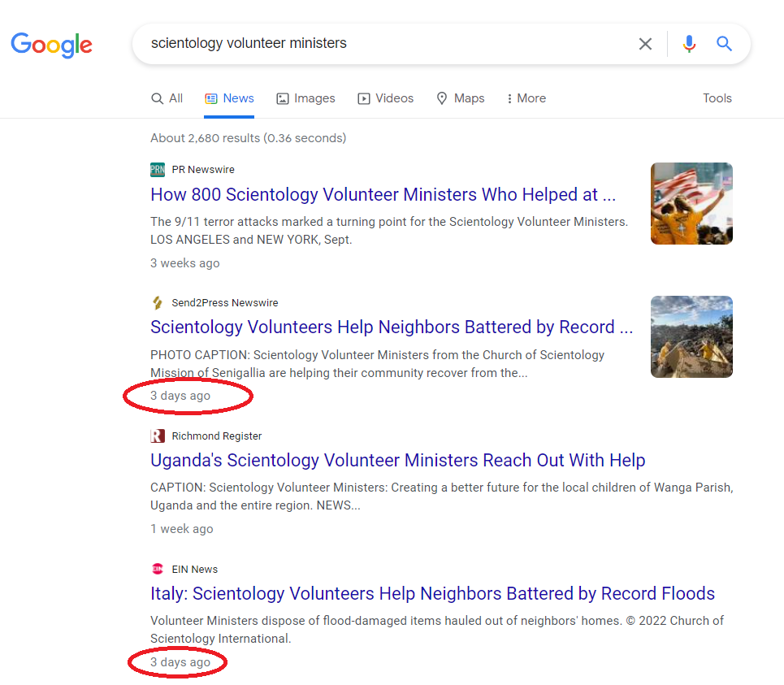
Task: Switch to the Maps tab
Action: pyautogui.click(x=461, y=98)
